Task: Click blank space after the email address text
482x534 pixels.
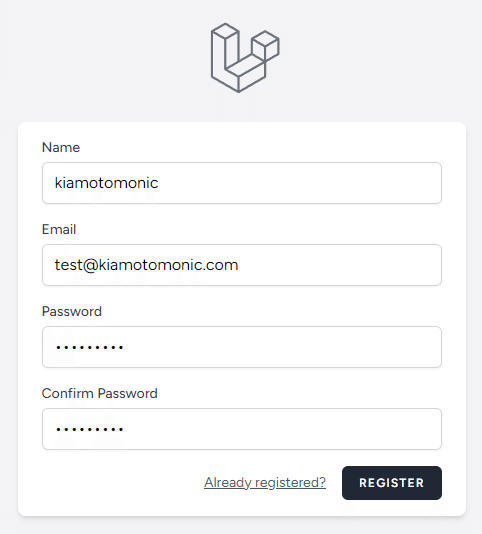Action: point(339,265)
